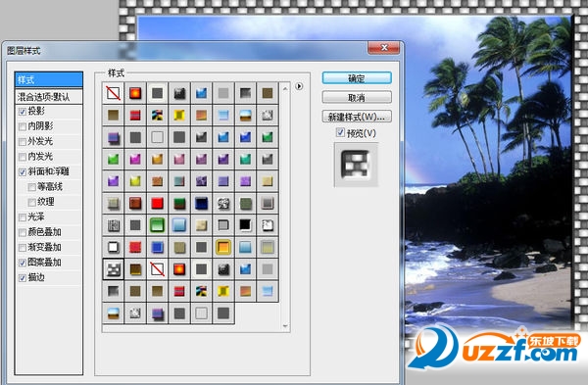The width and height of the screenshot is (588, 385).
Task: Uncheck the 投影 drop shadow checkbox
Action: [x=23, y=112]
